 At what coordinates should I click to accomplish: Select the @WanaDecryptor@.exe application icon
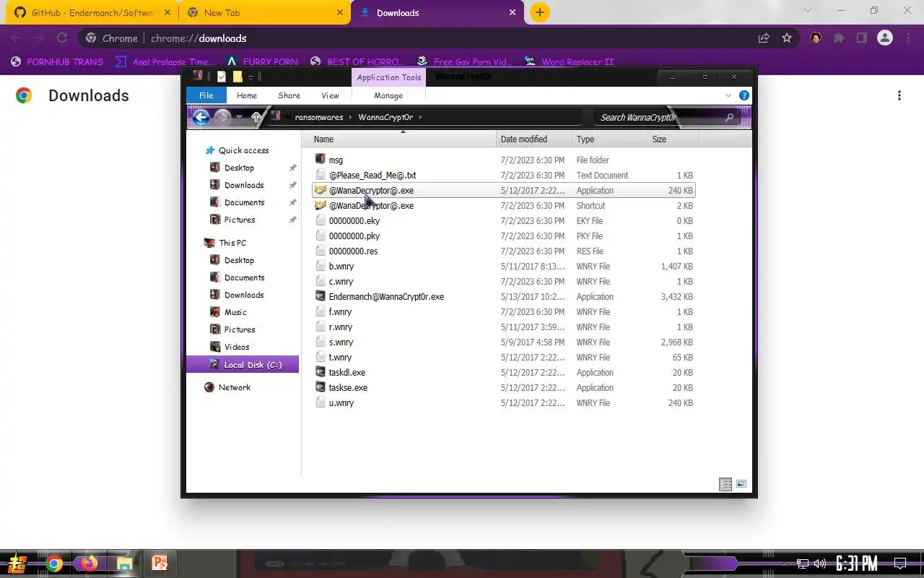click(x=321, y=190)
